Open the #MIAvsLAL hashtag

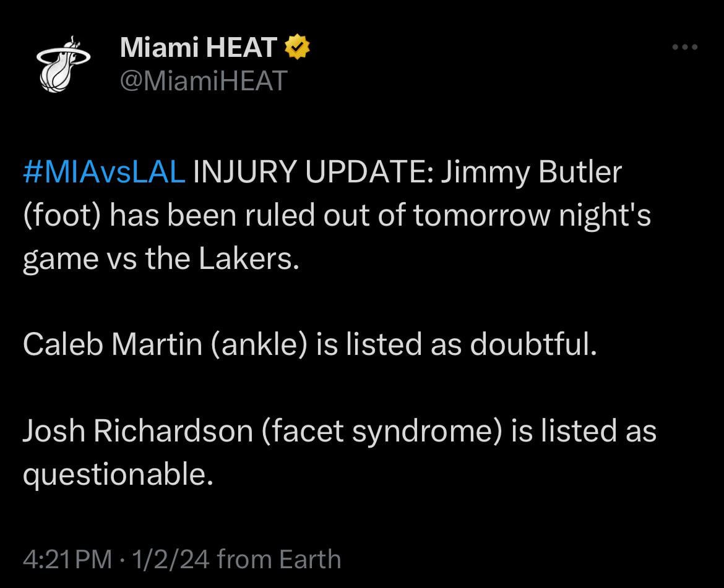pos(103,173)
